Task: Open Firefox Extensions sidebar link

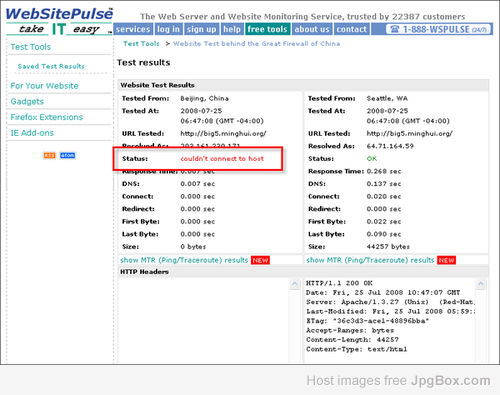Action: pyautogui.click(x=47, y=117)
